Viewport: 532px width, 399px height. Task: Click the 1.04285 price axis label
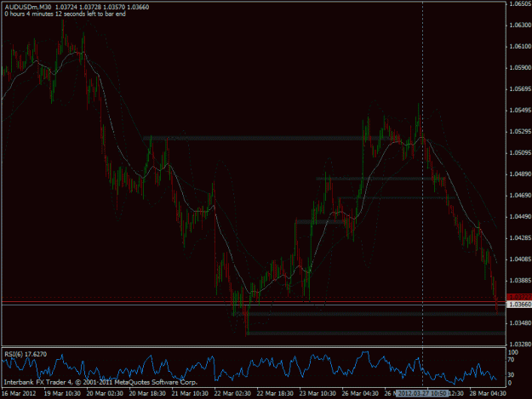pyautogui.click(x=520, y=238)
